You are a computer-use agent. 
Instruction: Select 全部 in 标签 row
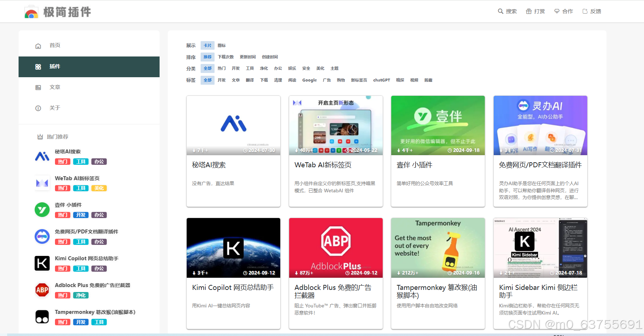207,80
